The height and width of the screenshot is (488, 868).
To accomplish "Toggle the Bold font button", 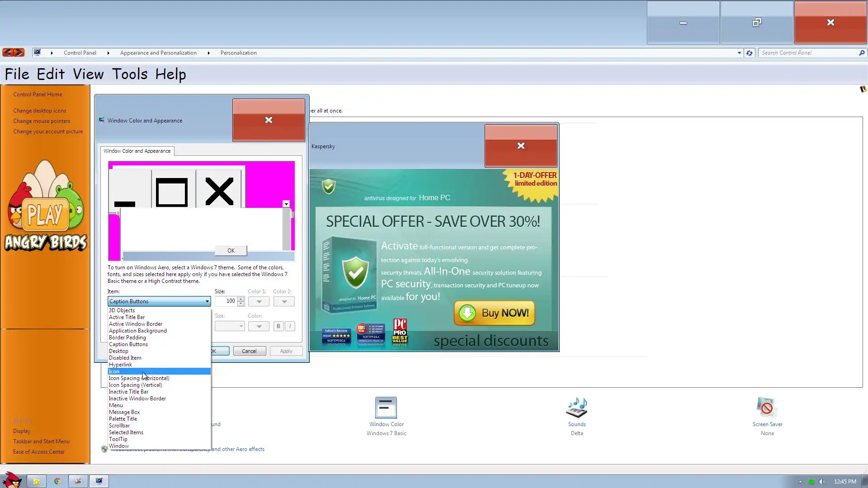I will [x=278, y=326].
